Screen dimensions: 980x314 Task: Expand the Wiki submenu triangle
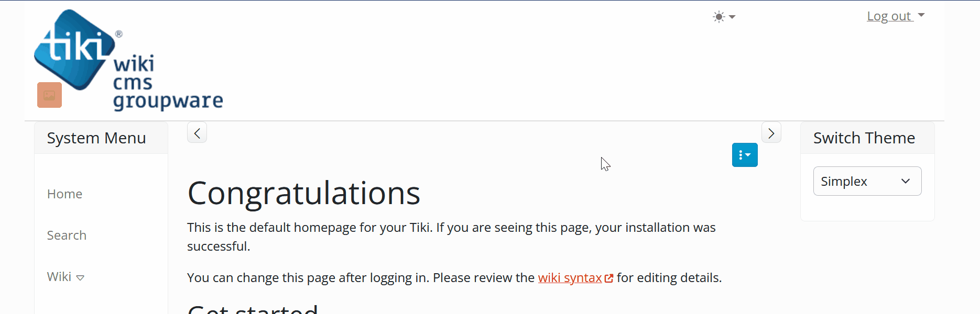click(x=80, y=278)
